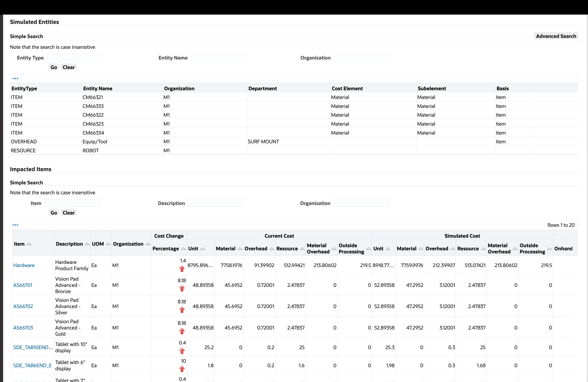The height and width of the screenshot is (382, 588).
Task: Open item AS66702 link
Action: tap(23, 306)
